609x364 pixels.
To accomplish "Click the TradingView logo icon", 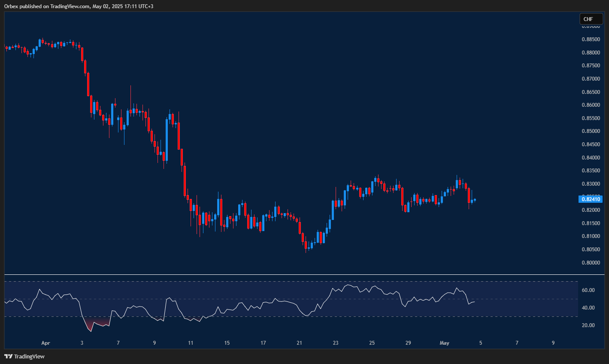I will coord(9,356).
